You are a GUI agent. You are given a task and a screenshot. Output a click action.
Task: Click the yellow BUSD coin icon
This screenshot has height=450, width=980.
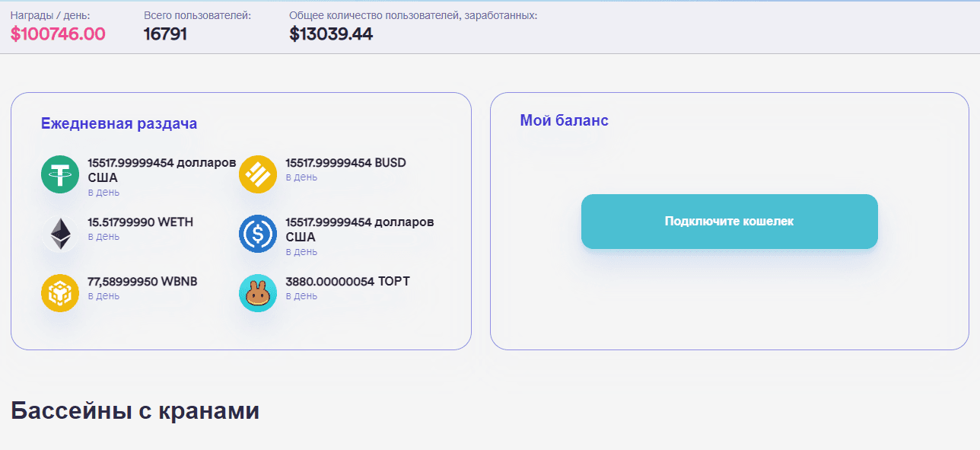point(258,174)
